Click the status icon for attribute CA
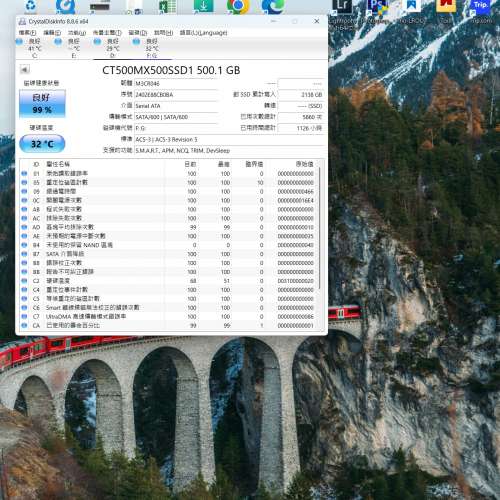Viewport: 500px width, 500px height. click(x=24, y=325)
